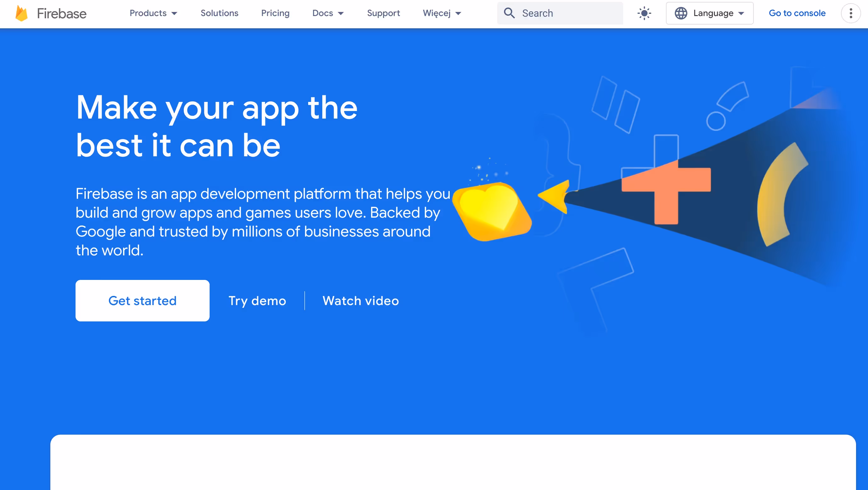This screenshot has width=868, height=490.
Task: Expand the Docs dropdown menu
Action: point(328,13)
